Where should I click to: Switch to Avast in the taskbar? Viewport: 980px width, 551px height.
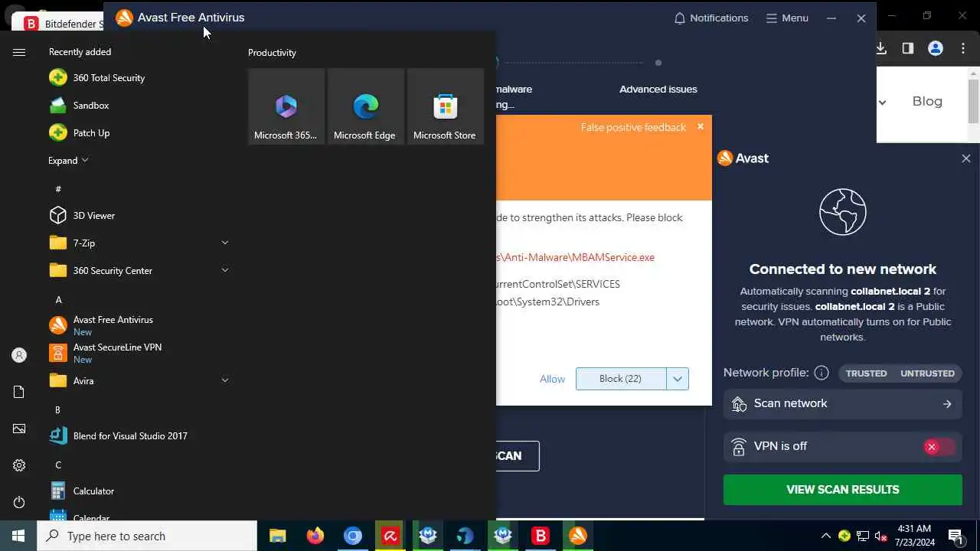578,536
